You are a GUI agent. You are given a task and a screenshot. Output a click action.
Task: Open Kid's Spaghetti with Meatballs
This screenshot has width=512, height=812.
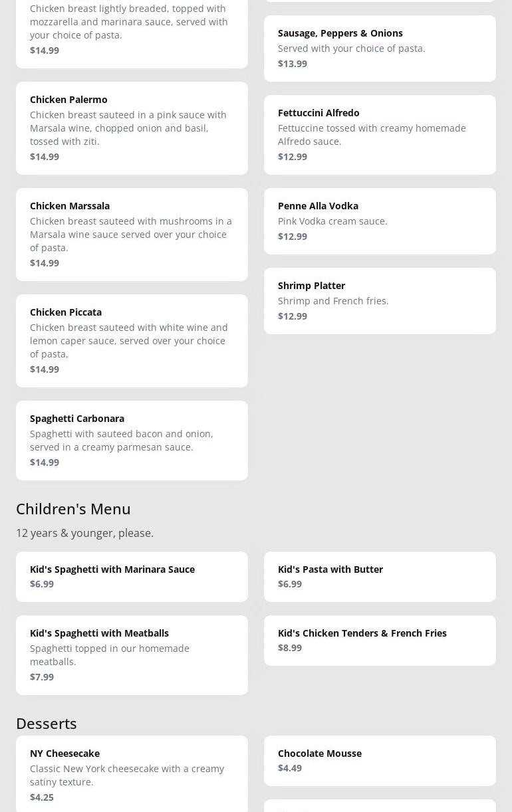[132, 655]
